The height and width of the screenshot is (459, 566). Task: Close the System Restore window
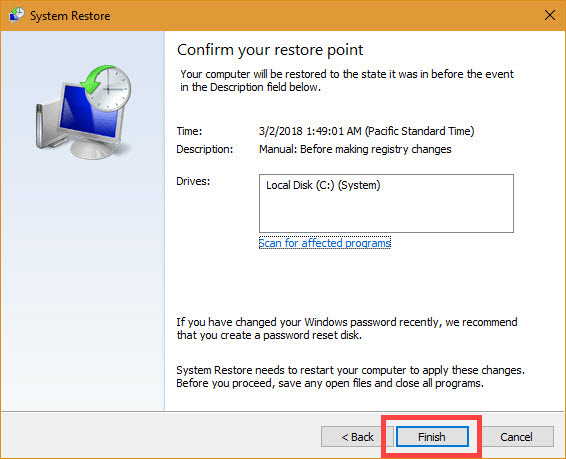point(550,15)
